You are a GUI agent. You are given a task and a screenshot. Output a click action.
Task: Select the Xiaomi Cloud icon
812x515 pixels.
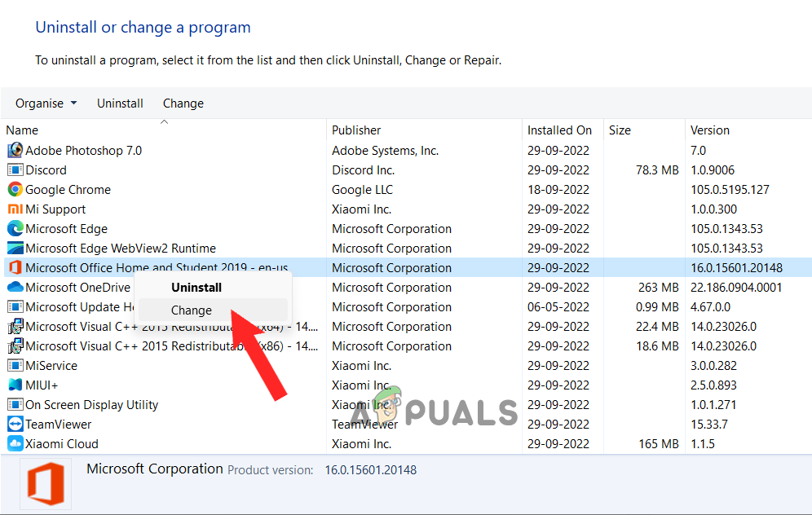point(15,444)
